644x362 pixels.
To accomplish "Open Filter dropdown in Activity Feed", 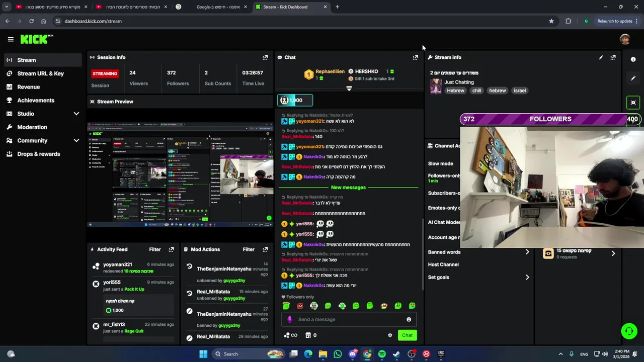I will [155, 249].
